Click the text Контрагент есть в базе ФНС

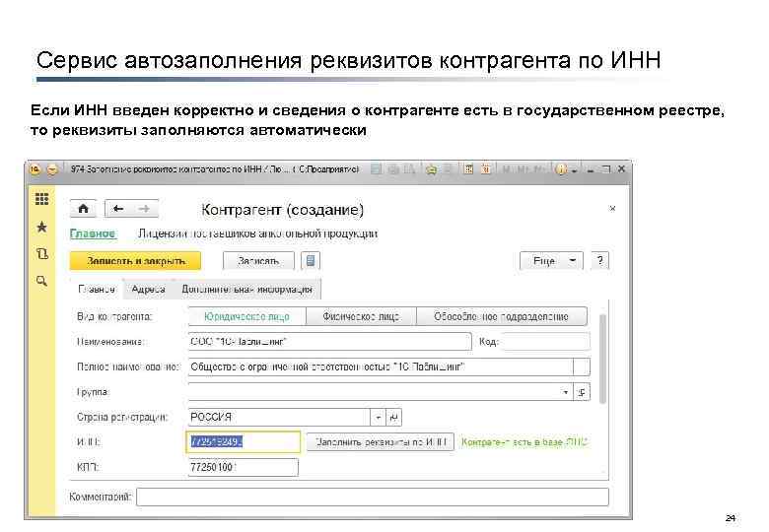click(524, 442)
